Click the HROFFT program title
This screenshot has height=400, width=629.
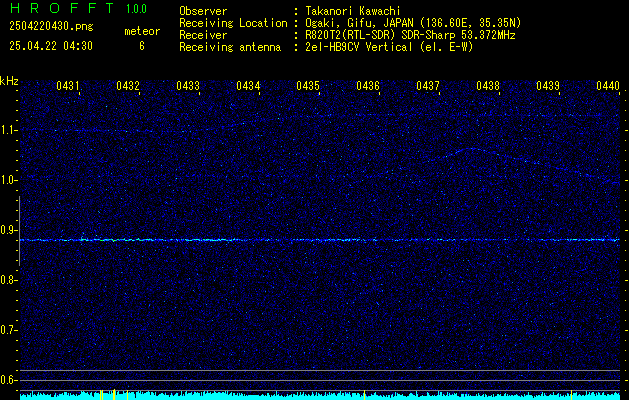pyautogui.click(x=62, y=8)
